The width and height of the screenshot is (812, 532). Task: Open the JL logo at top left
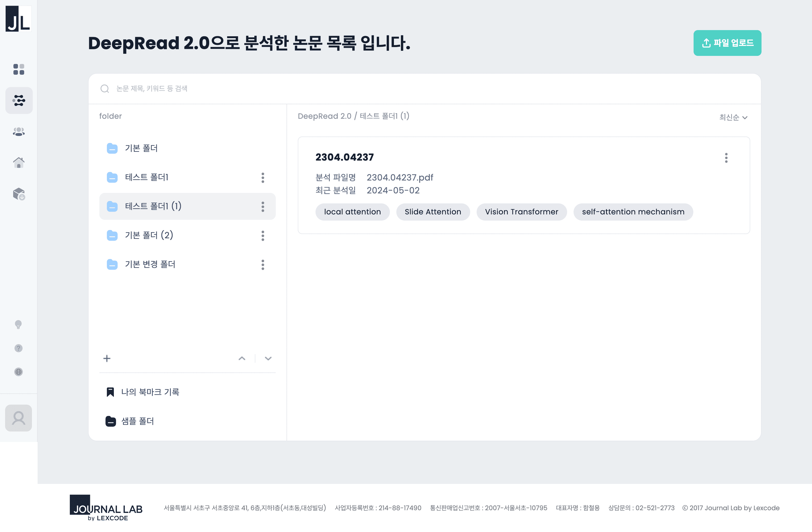point(18,19)
